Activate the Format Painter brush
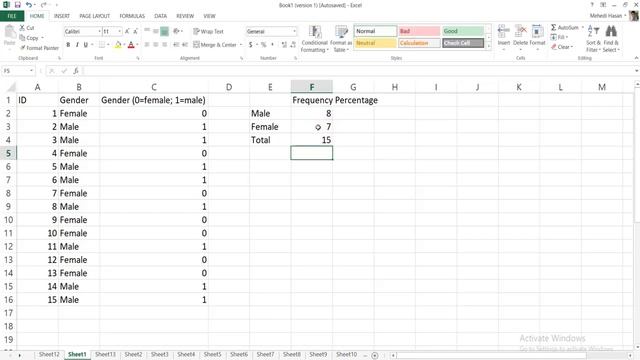 (x=39, y=48)
